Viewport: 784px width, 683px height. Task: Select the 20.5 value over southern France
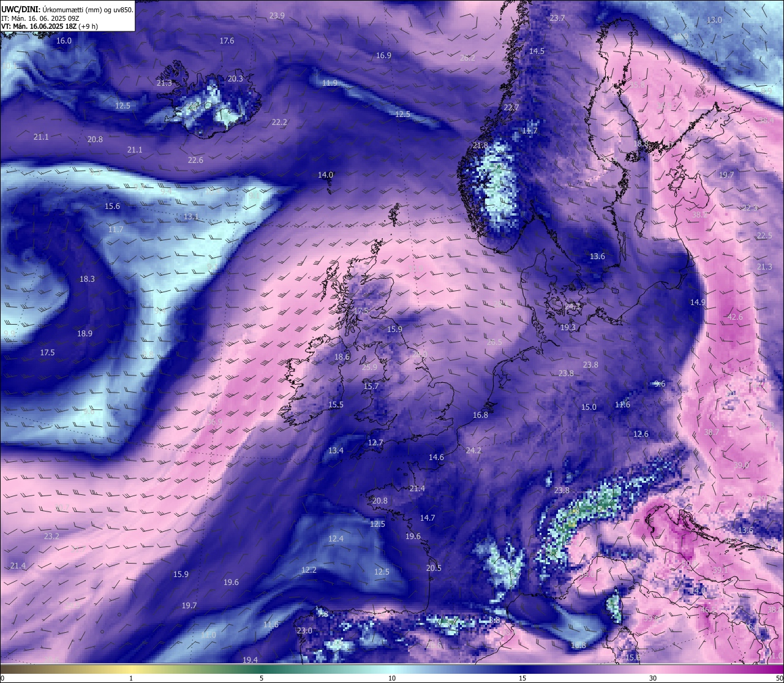pyautogui.click(x=434, y=568)
